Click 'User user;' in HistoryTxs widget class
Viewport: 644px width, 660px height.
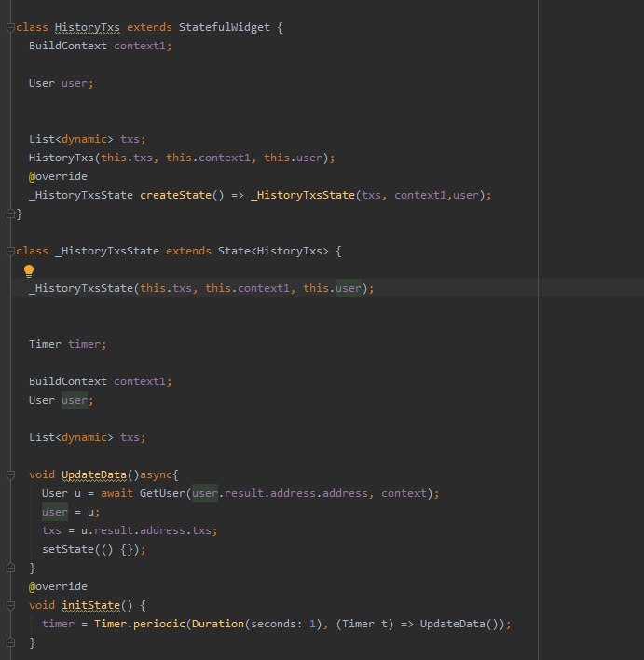(61, 83)
